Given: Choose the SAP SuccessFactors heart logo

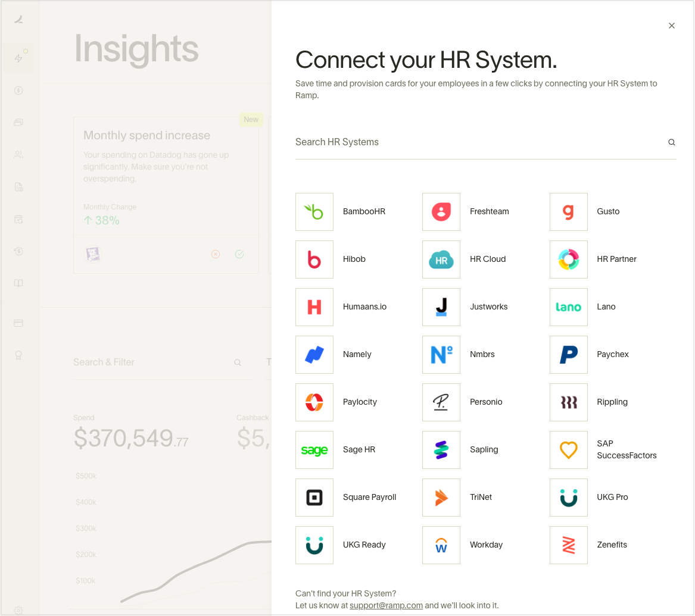Looking at the screenshot, I should coord(568,450).
